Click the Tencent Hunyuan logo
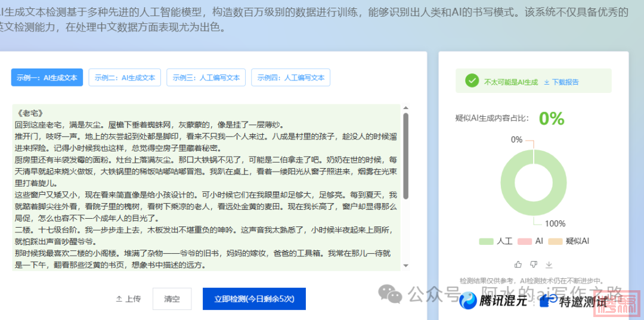Viewport: 644px width, 320px height. 469,302
